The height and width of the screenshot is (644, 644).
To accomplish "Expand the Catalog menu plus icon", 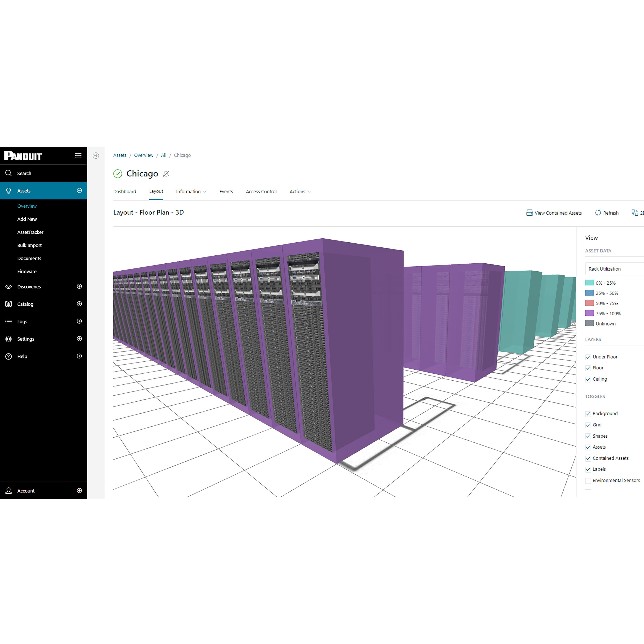I will (x=79, y=304).
